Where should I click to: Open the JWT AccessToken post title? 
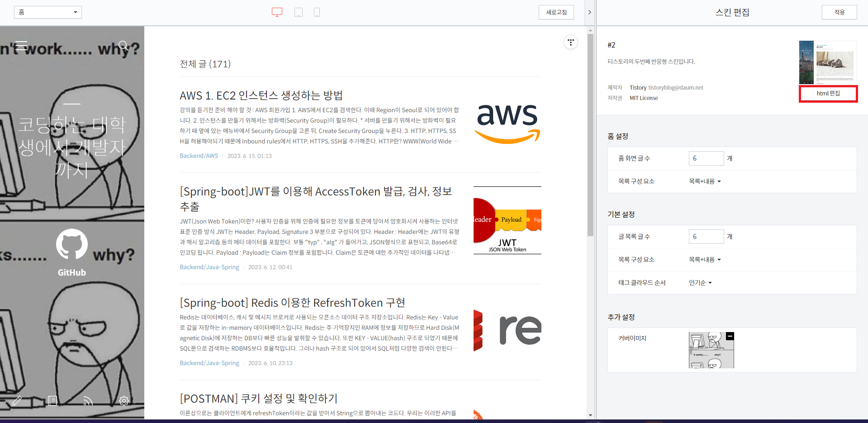316,199
